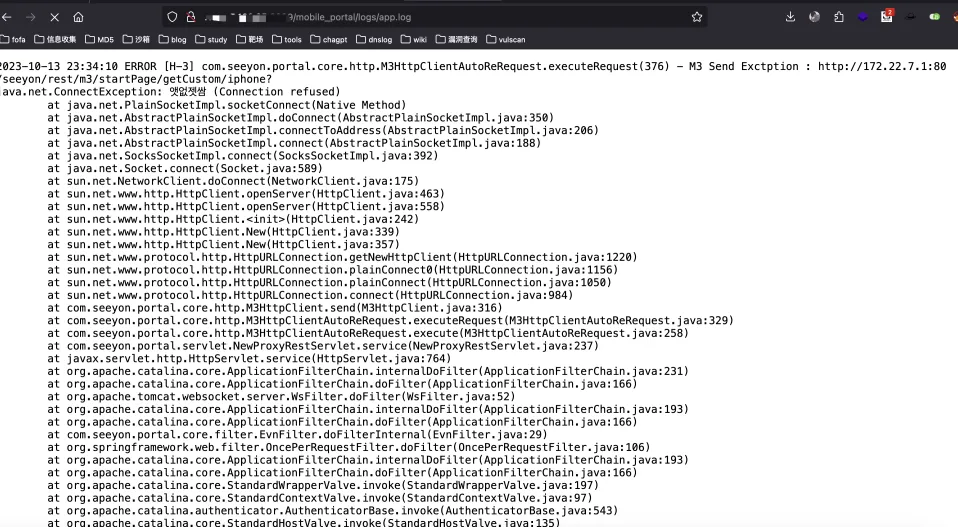Click the java.net.ConnectException Connection refused line
This screenshot has width=958, height=527.
point(170,92)
